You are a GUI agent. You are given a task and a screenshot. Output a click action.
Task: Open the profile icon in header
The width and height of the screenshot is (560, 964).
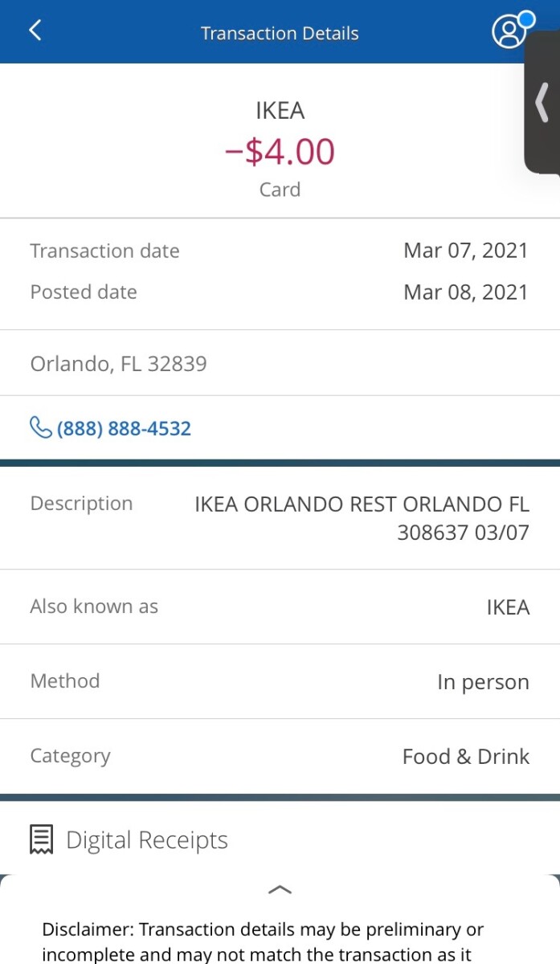pyautogui.click(x=509, y=32)
